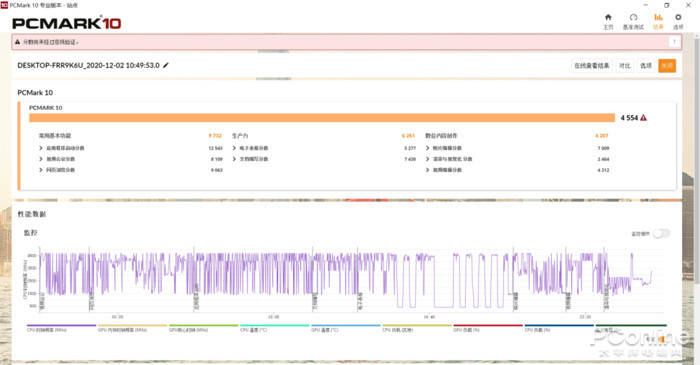The height and width of the screenshot is (365, 700).
Task: Click the warning icon in pink validation banner
Action: pyautogui.click(x=17, y=42)
